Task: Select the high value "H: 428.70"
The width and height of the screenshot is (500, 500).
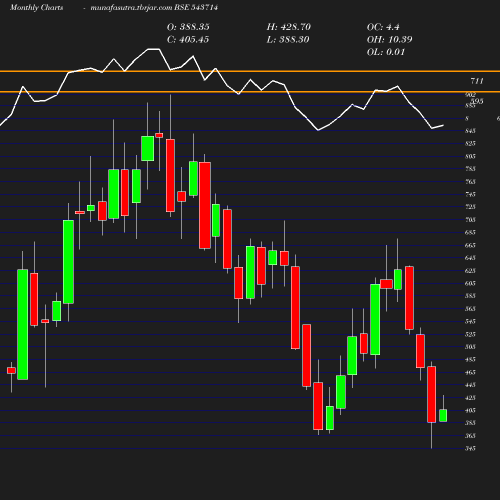Action: click(x=289, y=27)
